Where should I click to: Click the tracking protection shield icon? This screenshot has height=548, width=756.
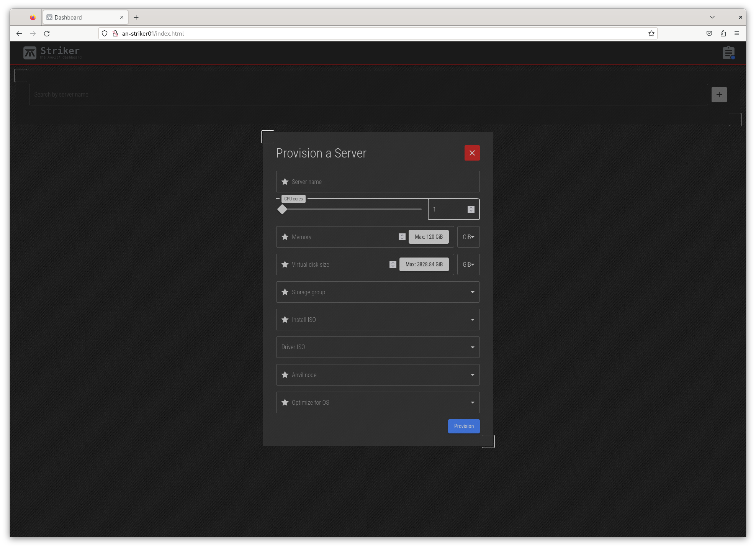(105, 33)
